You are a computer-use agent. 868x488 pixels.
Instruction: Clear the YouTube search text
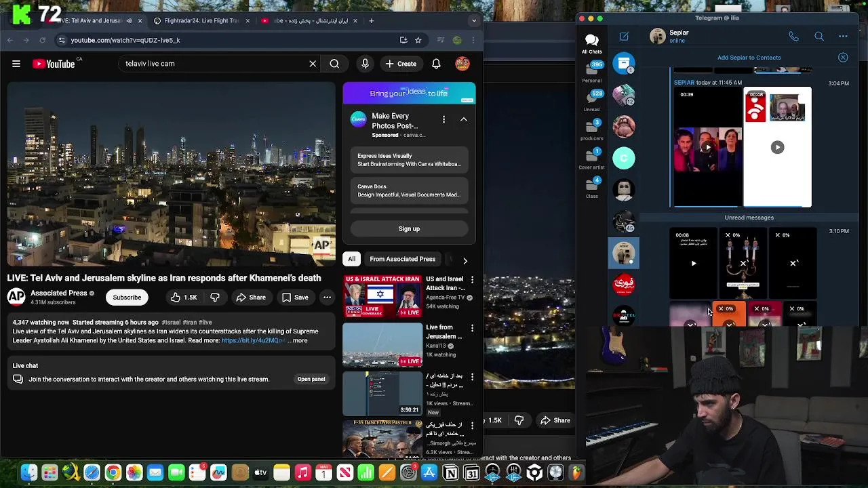point(313,64)
